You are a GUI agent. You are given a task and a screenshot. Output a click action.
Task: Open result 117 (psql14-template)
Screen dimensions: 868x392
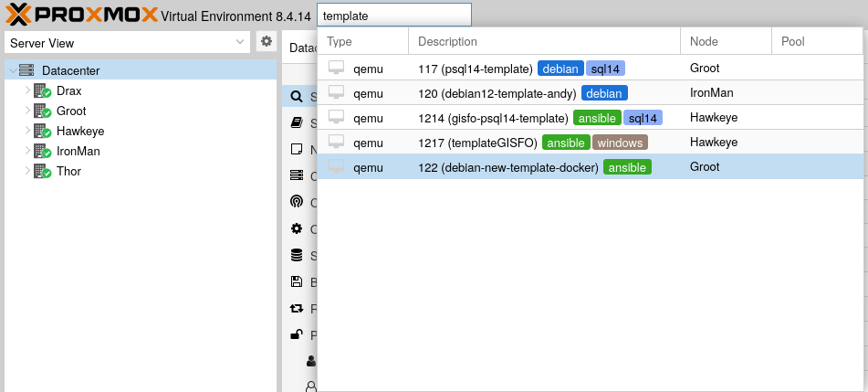[475, 69]
